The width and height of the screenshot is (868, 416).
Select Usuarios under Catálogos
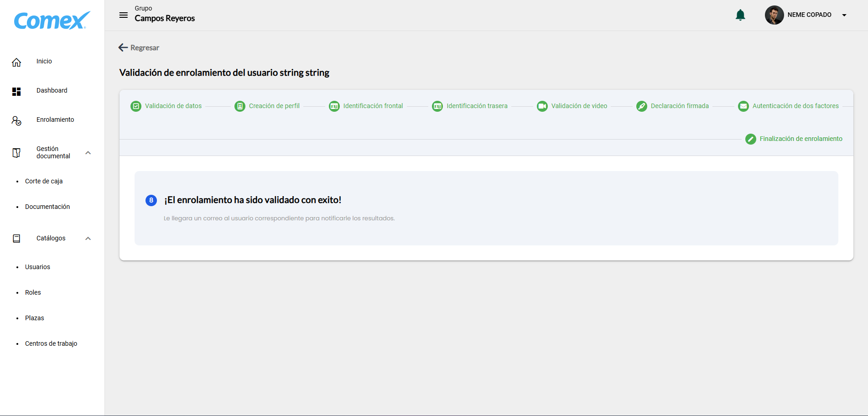(x=37, y=267)
